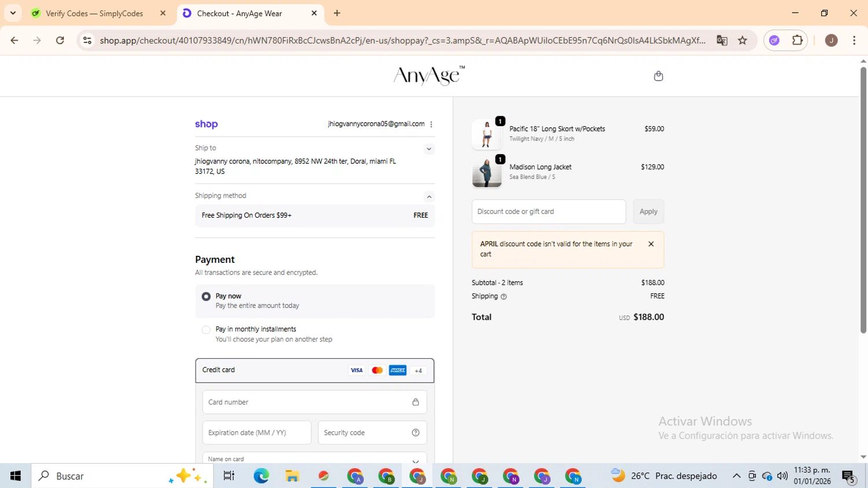
Task: Translate this page icon
Action: tap(722, 40)
